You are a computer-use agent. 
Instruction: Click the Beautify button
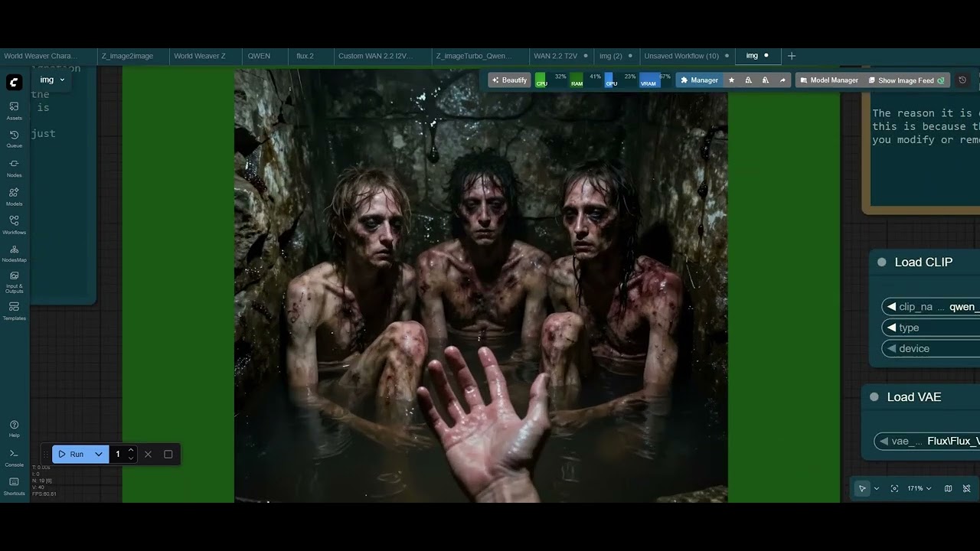pos(509,80)
